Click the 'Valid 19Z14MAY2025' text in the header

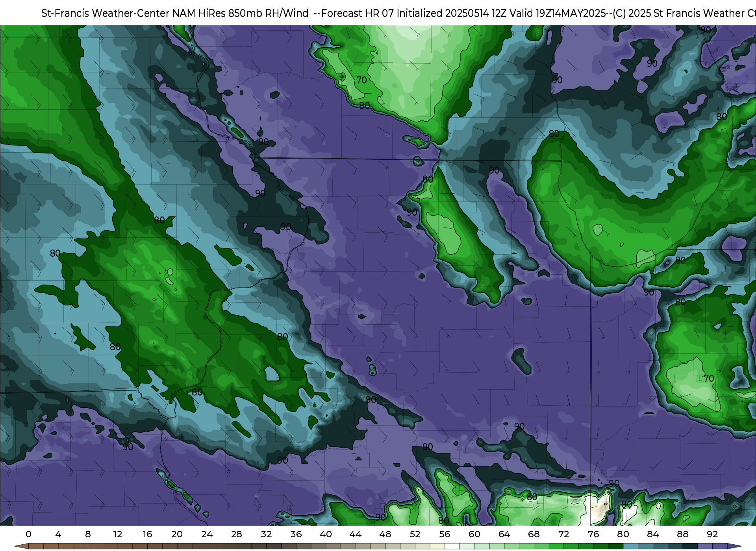point(558,13)
